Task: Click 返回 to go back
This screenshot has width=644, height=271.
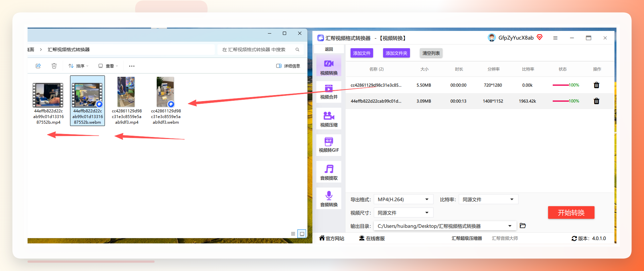Action: click(329, 49)
